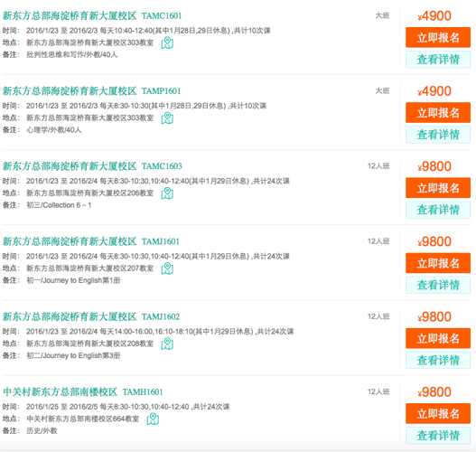Click 立即报名 for course TAMC1601
This screenshot has width=476, height=452.
point(438,37)
